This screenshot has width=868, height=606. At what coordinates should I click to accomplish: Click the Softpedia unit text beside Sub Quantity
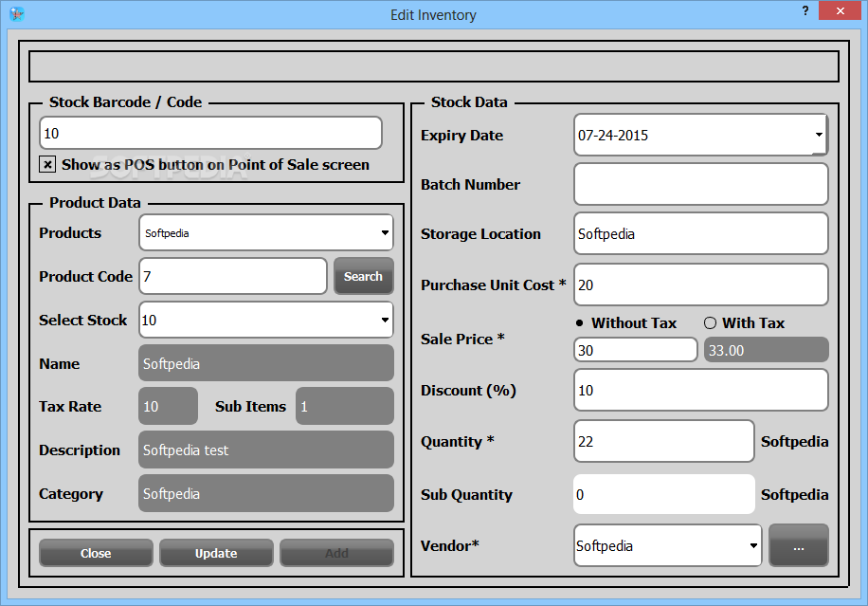click(x=794, y=495)
